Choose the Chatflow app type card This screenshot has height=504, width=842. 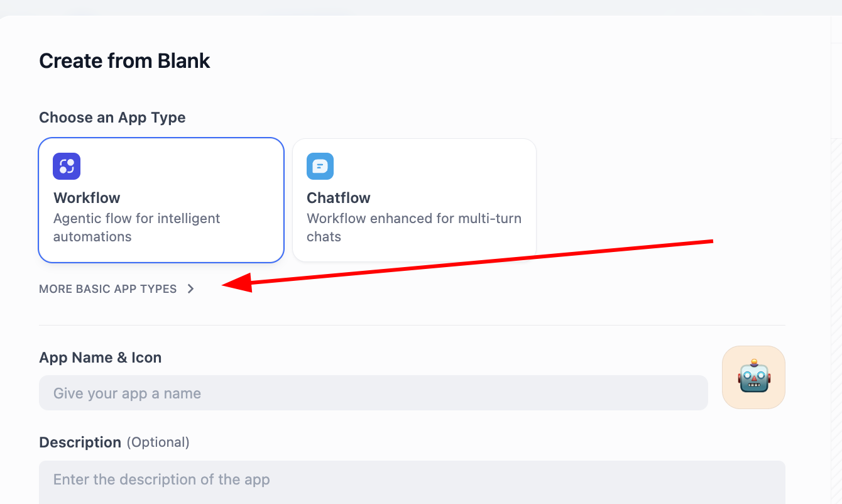[x=414, y=200]
